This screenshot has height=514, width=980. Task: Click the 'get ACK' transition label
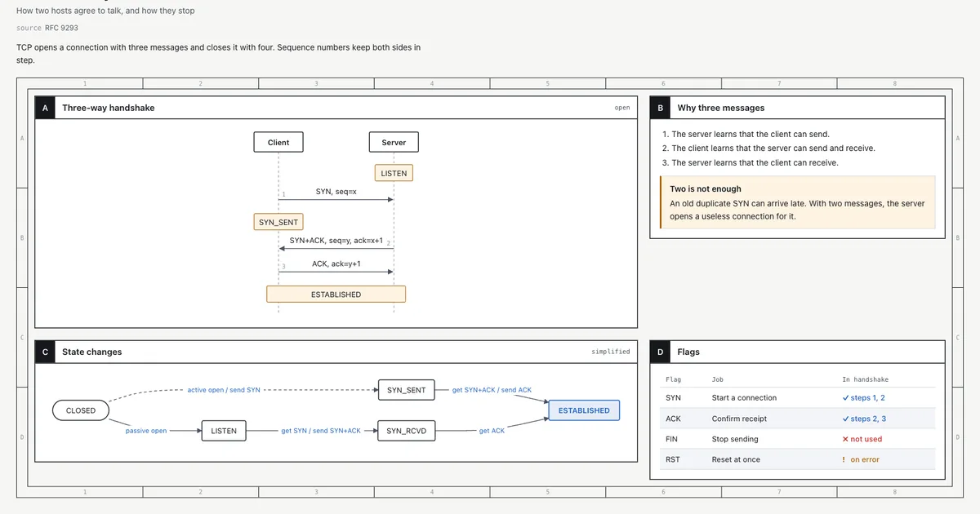pyautogui.click(x=492, y=431)
